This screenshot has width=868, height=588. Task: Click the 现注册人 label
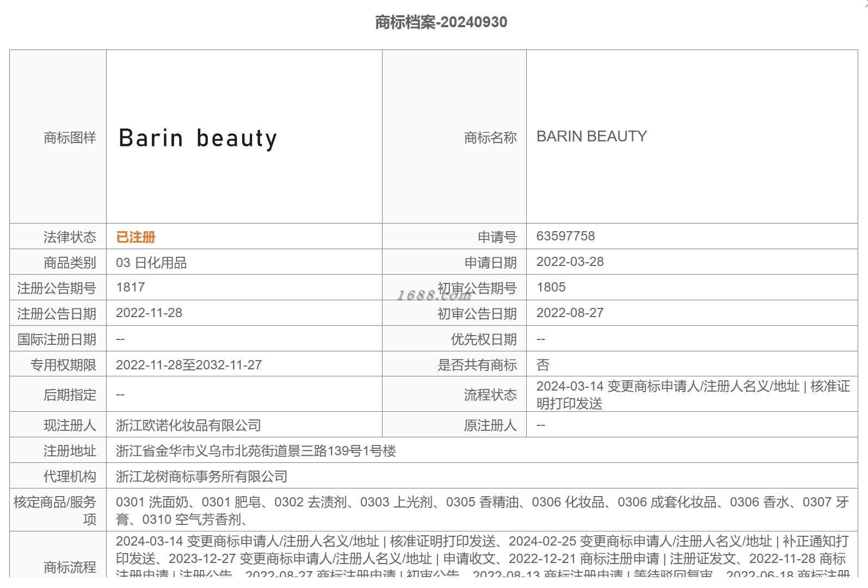(x=70, y=425)
